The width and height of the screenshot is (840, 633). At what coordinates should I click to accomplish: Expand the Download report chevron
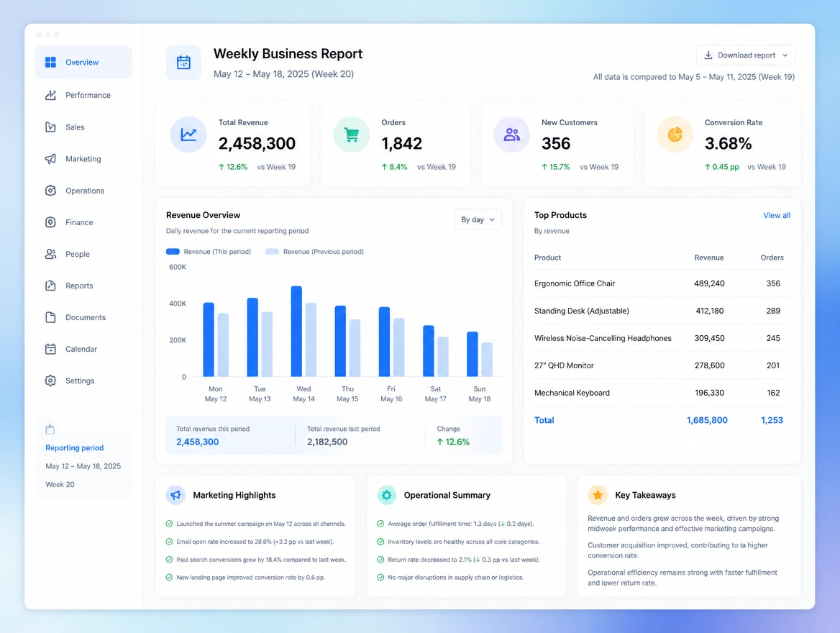[x=785, y=55]
